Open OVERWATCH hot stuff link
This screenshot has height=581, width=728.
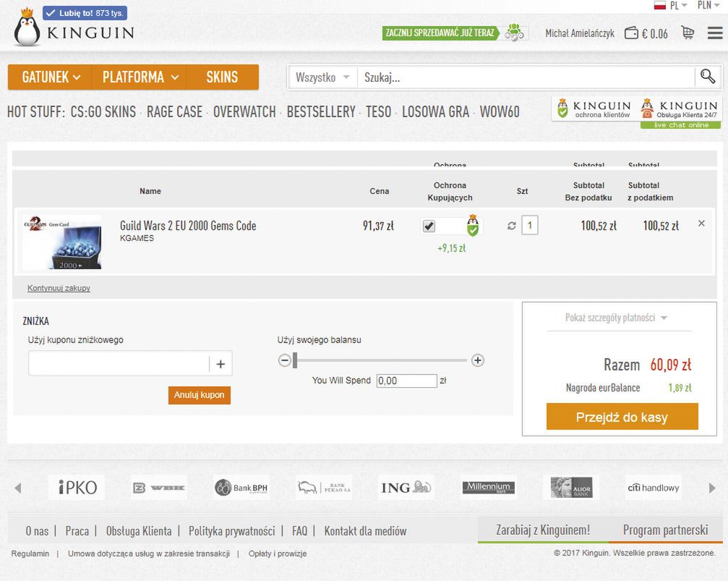point(244,112)
